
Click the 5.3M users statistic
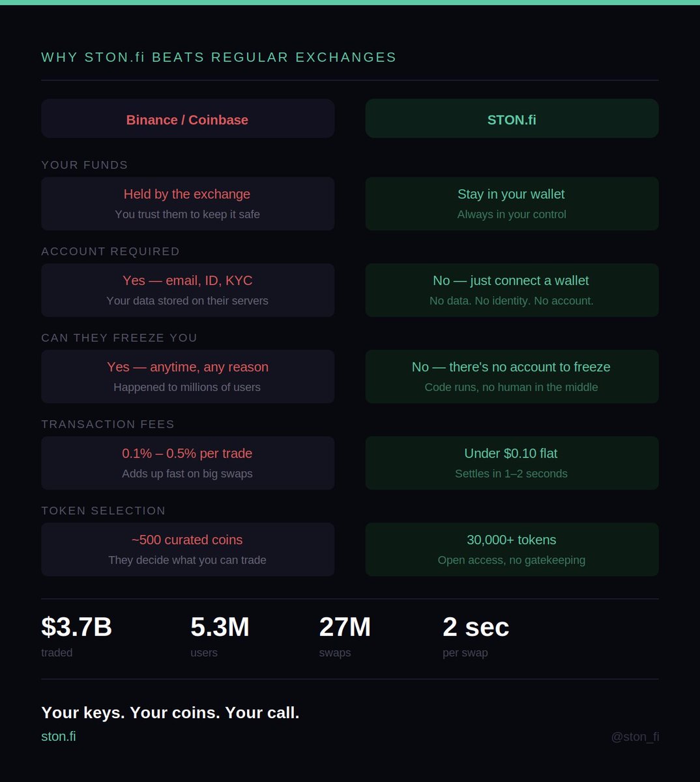coord(220,636)
